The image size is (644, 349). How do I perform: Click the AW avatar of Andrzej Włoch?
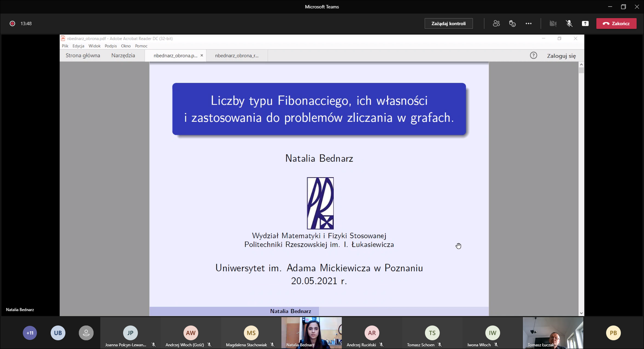(x=191, y=333)
